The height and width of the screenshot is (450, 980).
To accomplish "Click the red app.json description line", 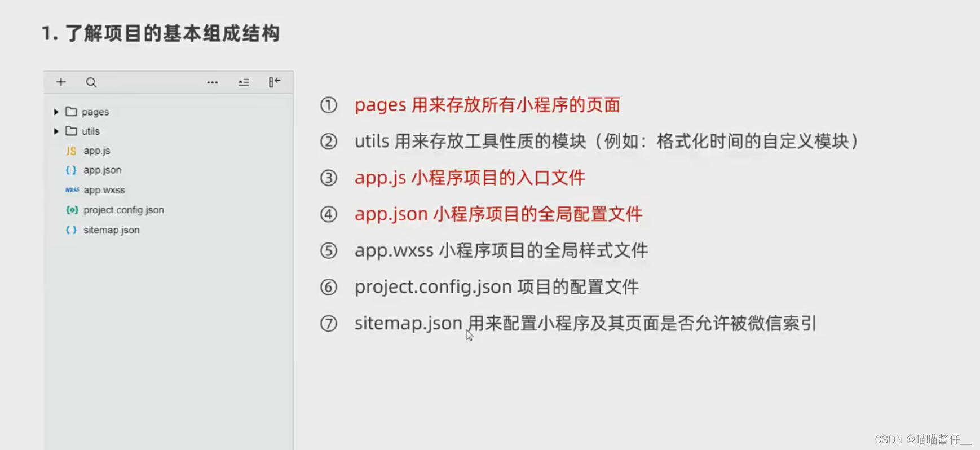I will pyautogui.click(x=498, y=214).
